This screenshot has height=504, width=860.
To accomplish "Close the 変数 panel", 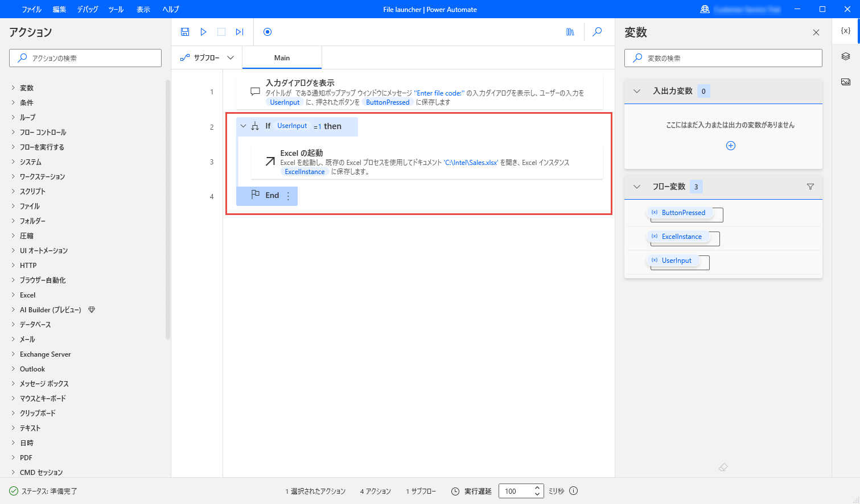I will [816, 32].
